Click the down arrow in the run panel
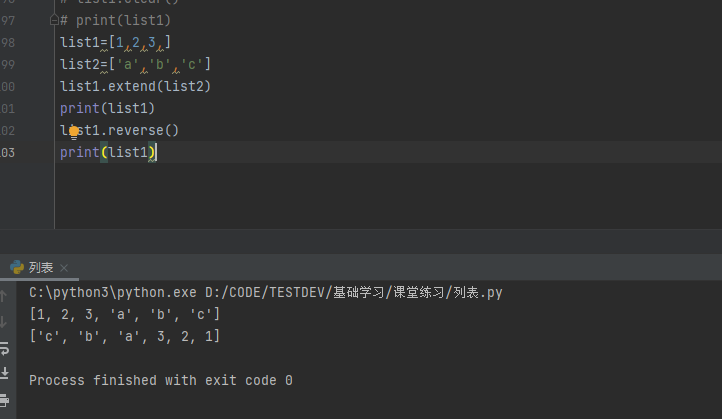 click(5, 321)
